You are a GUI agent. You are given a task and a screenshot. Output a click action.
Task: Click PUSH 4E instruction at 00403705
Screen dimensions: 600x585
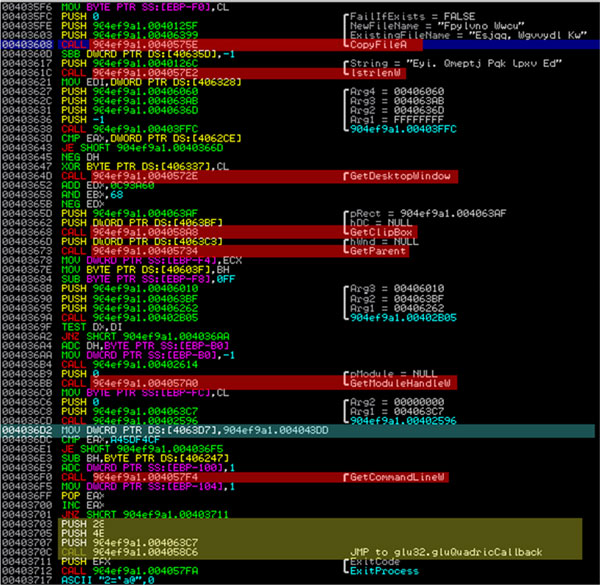[83, 533]
